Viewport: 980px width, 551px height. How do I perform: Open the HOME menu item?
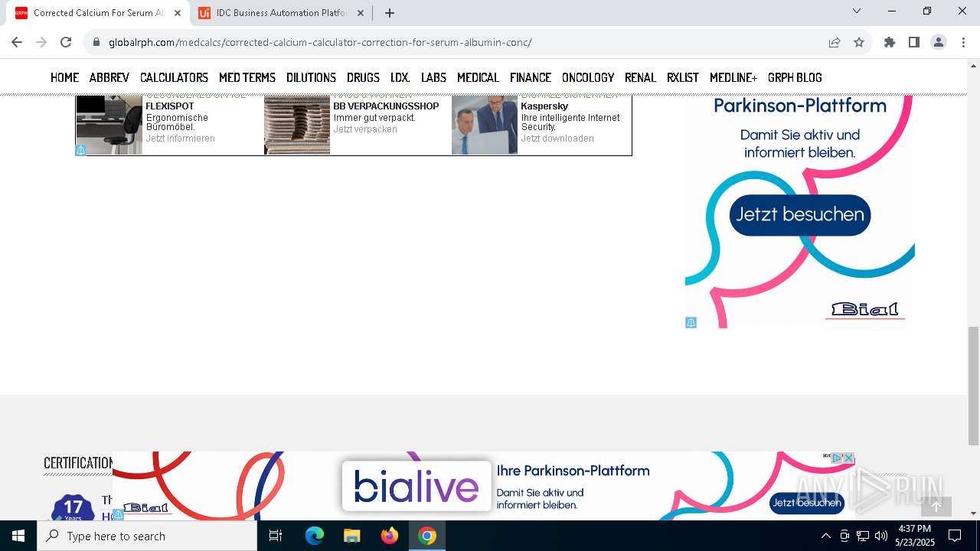point(65,77)
